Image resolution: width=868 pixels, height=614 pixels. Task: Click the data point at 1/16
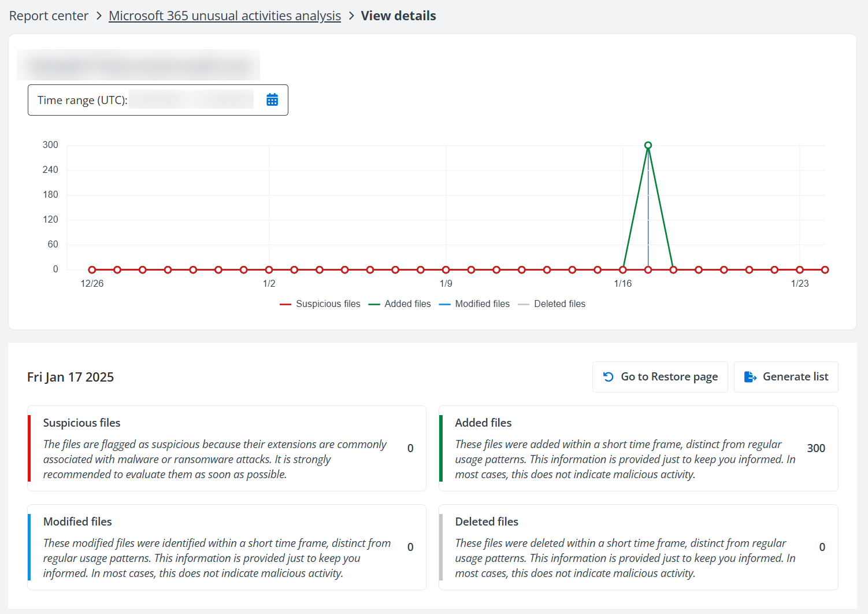[x=622, y=270]
